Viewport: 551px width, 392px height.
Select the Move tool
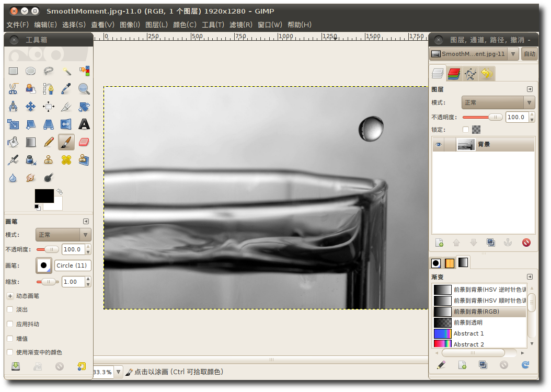tap(30, 107)
